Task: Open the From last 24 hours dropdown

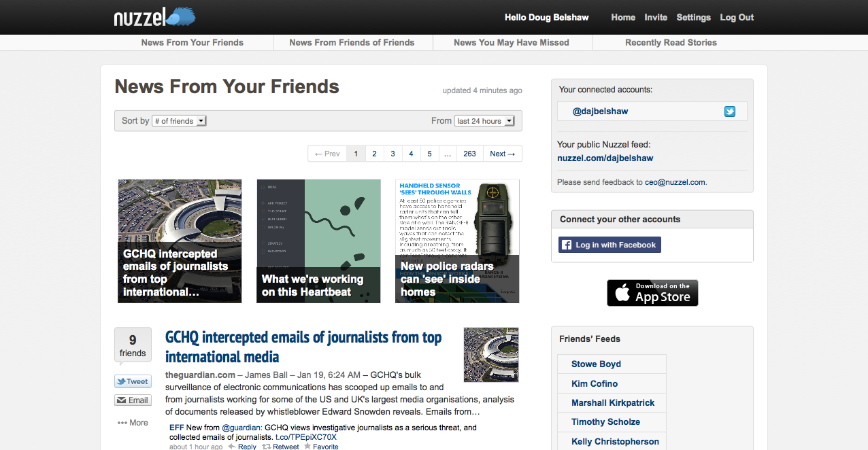Action: tap(484, 121)
